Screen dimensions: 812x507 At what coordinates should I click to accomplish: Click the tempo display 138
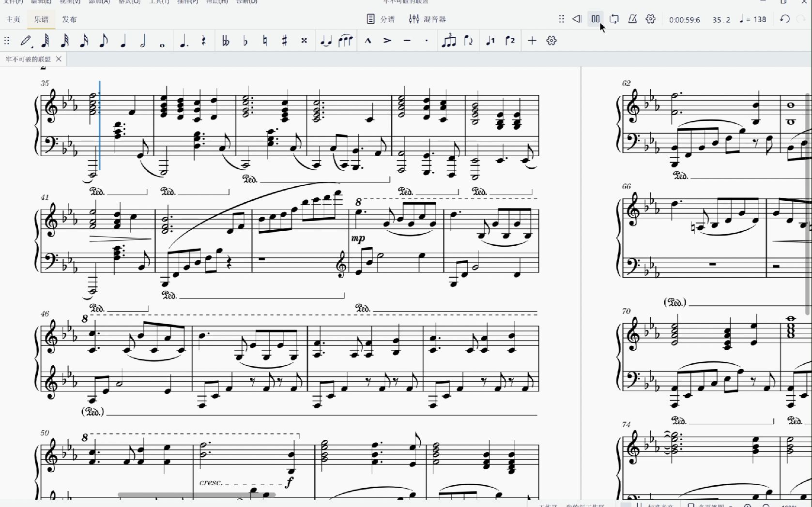pos(753,19)
